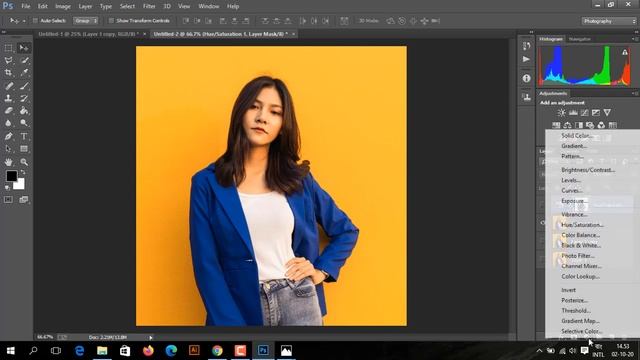Open the Image menu
Viewport: 640px width, 360px height.
[63, 7]
